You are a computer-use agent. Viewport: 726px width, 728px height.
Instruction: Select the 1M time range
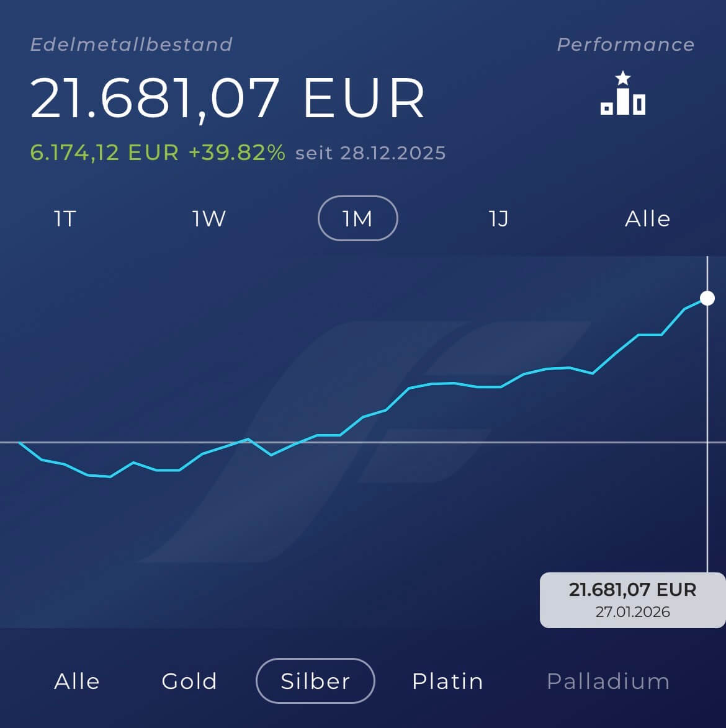pos(357,218)
